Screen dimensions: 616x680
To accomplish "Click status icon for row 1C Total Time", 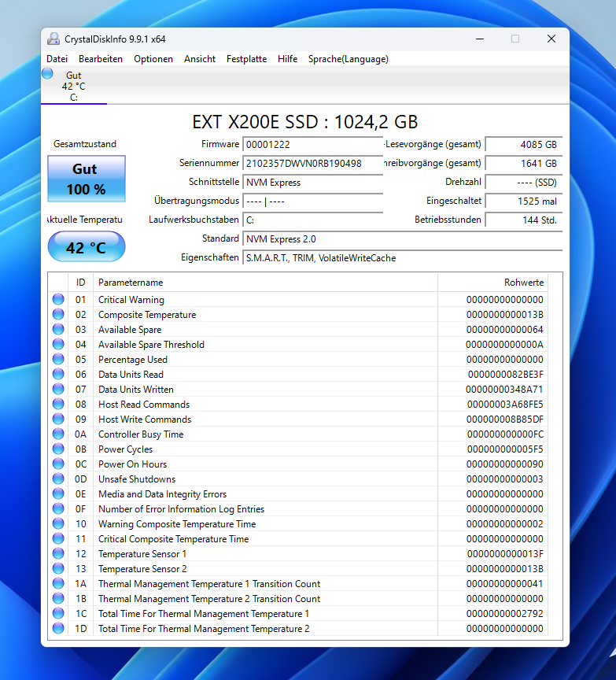I will [58, 614].
